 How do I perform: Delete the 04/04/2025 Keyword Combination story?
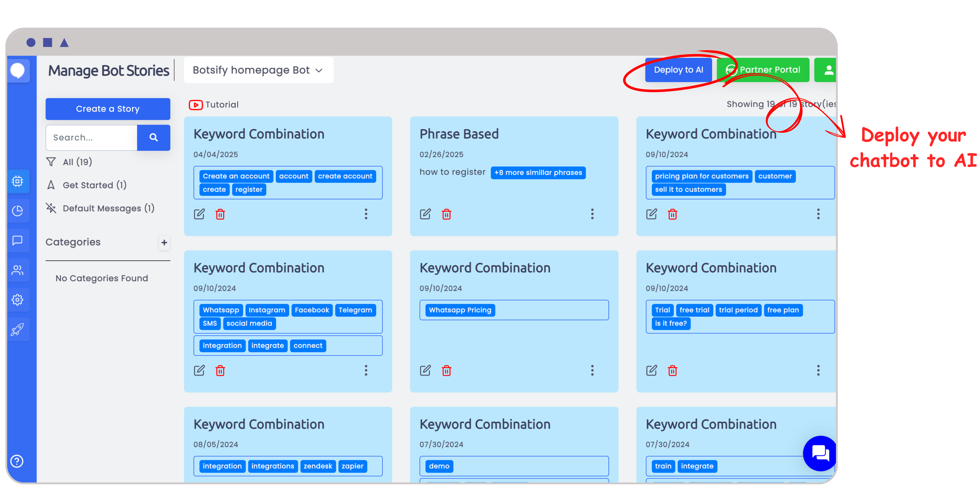(x=220, y=214)
